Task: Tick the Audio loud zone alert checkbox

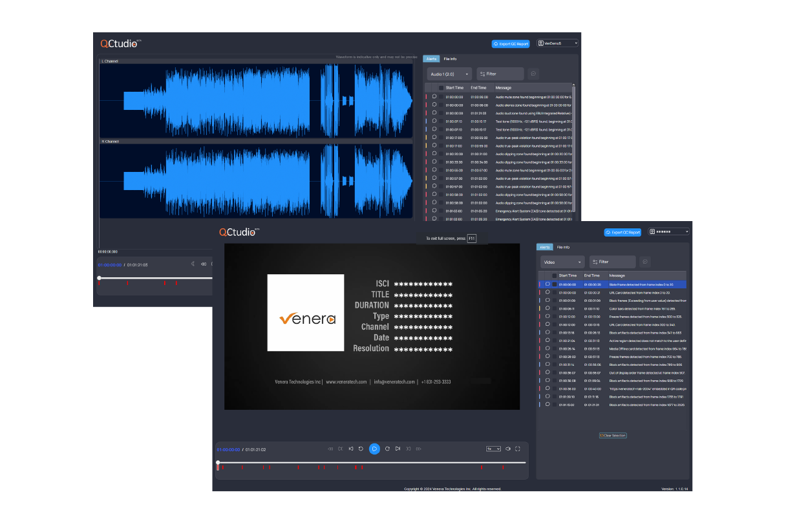Action: coord(441,112)
